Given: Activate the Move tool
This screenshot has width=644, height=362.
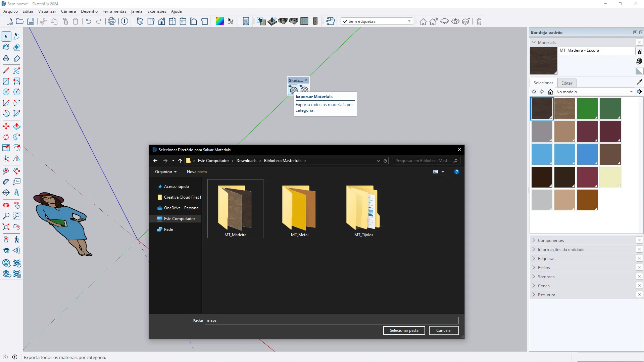Looking at the screenshot, I should [6, 126].
